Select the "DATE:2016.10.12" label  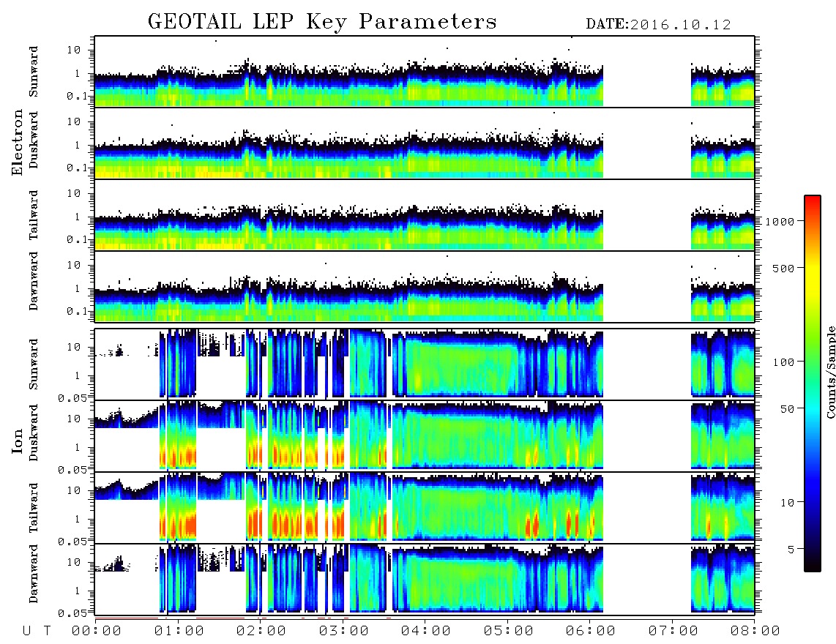(x=658, y=25)
